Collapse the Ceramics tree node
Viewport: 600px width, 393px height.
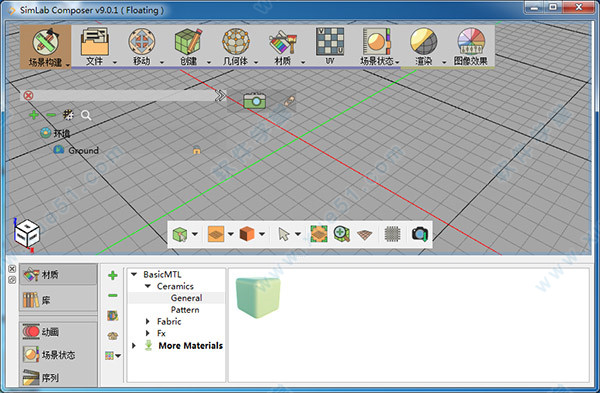[x=148, y=286]
